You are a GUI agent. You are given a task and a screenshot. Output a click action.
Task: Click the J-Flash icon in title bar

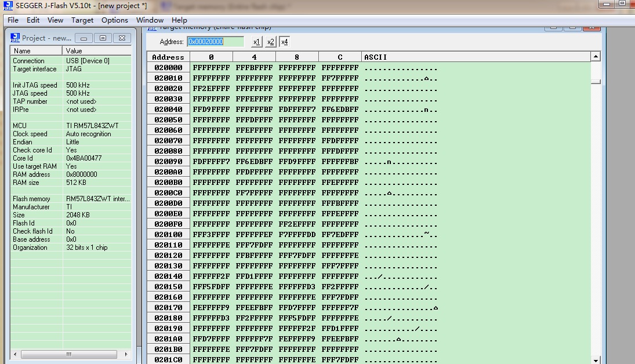(x=8, y=5)
